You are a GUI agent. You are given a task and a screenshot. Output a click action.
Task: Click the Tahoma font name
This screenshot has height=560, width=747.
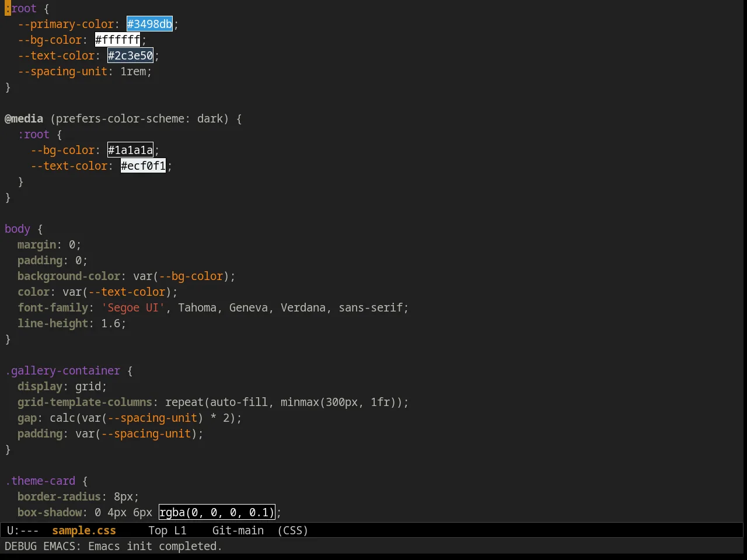[197, 307]
